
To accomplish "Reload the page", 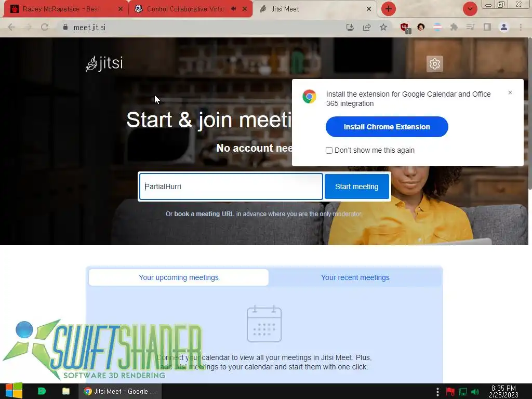I will pyautogui.click(x=45, y=27).
